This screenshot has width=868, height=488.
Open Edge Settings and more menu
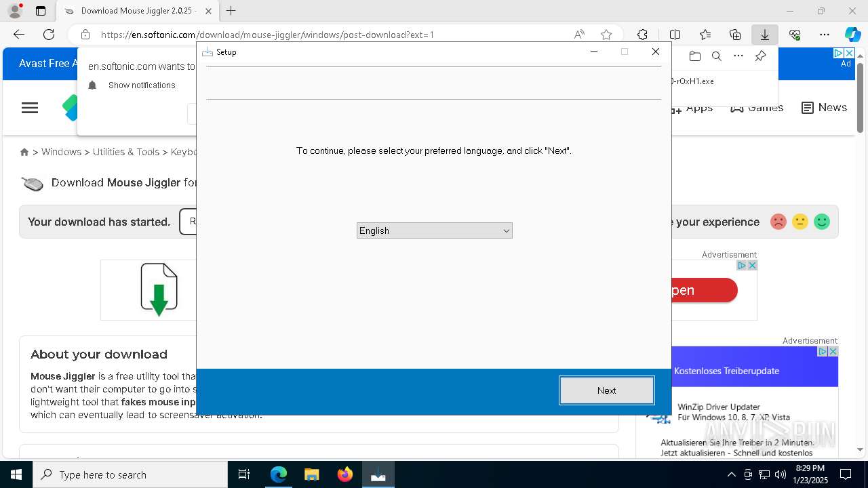click(825, 35)
